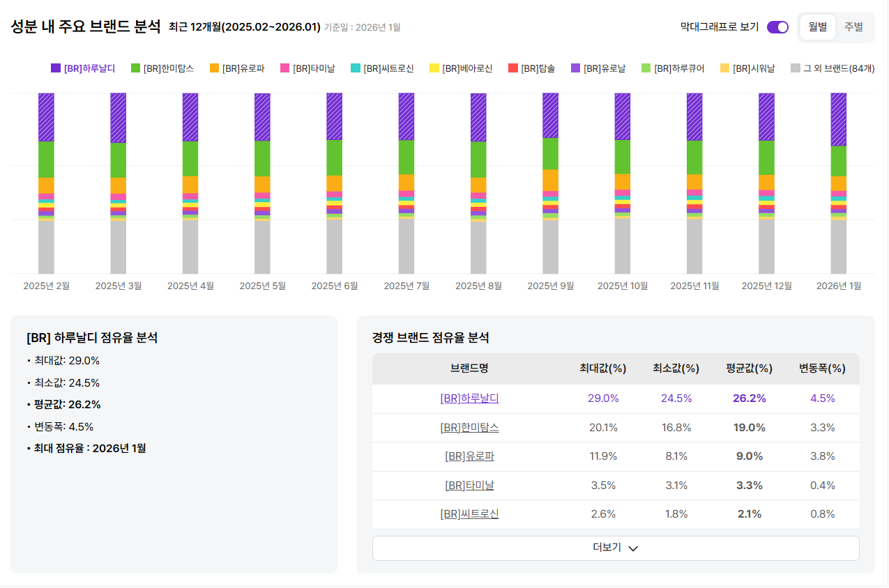Toggle [BR]베아로신 yellow legend icon
889x588 pixels.
coord(434,68)
